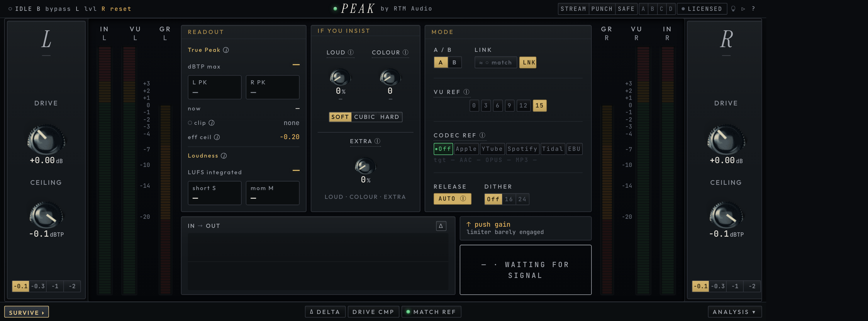Switch to snapshot slot C

point(662,9)
